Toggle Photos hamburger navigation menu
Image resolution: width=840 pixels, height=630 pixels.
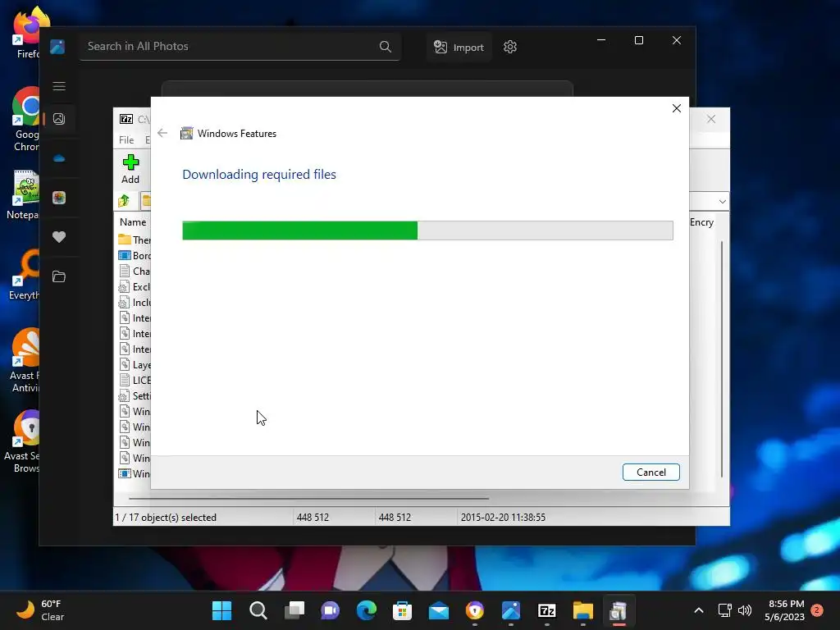(59, 86)
